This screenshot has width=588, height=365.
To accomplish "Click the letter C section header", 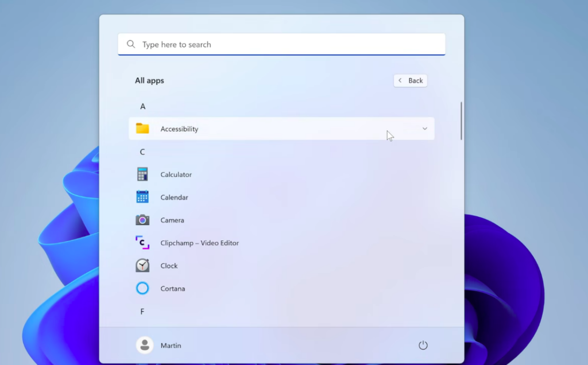I will [142, 152].
